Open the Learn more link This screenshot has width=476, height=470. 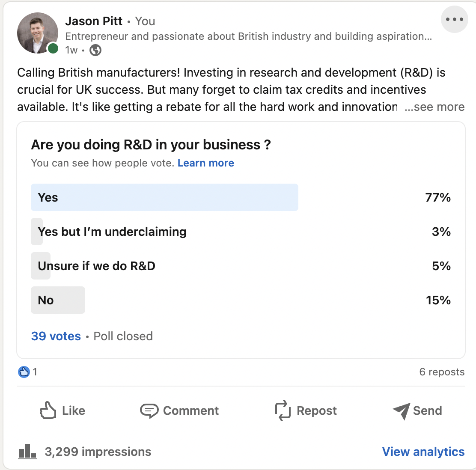(206, 163)
